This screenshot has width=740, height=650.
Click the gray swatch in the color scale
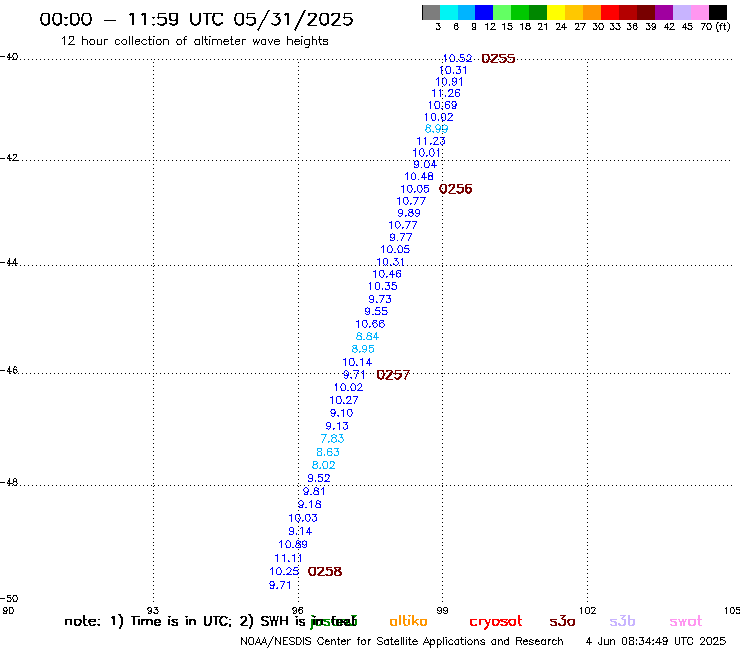pyautogui.click(x=431, y=12)
